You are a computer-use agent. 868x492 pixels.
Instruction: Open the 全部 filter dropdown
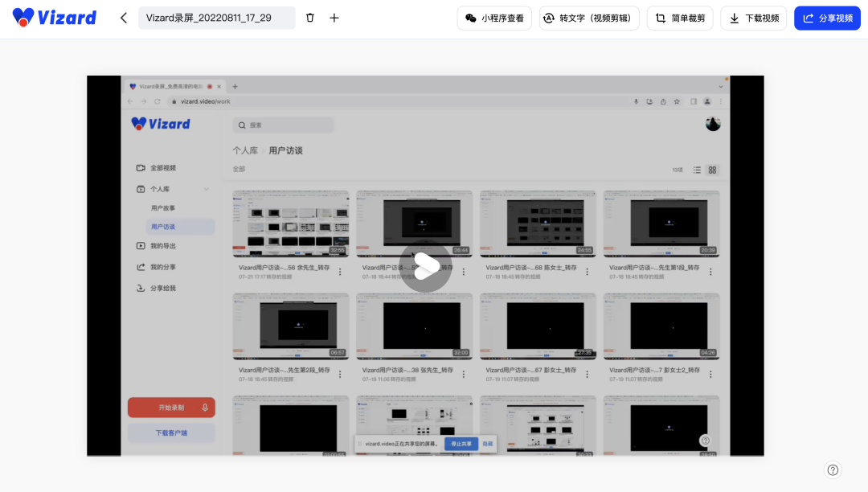(238, 167)
